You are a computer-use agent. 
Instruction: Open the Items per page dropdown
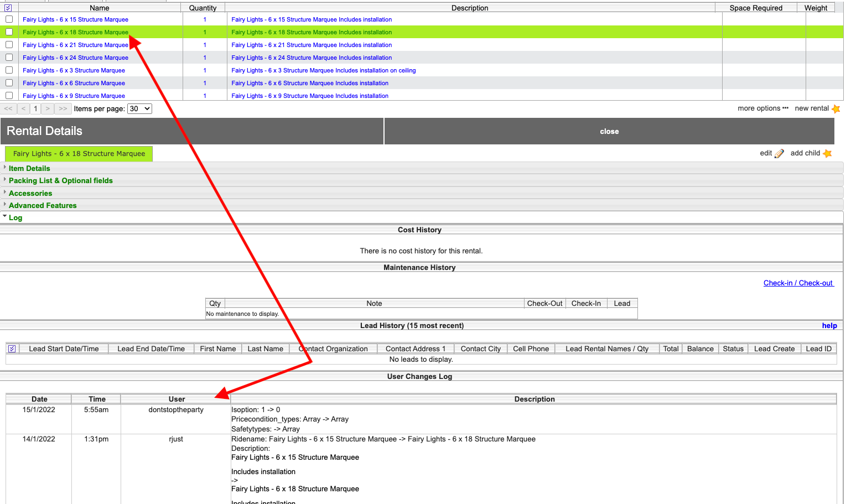[139, 109]
